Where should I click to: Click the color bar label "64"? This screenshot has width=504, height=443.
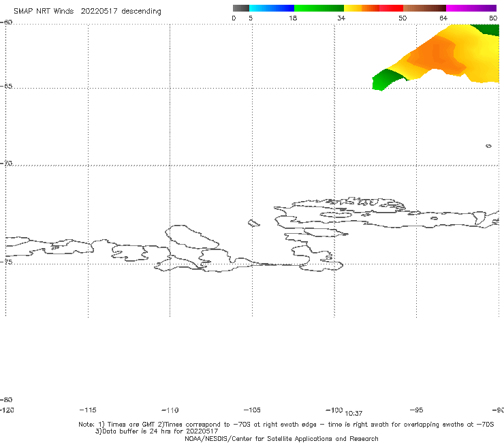pos(443,18)
